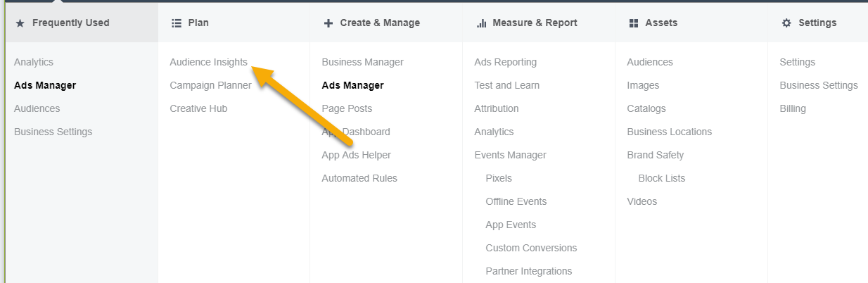The height and width of the screenshot is (283, 868).
Task: Click the list icon next to Plan
Action: point(177,23)
